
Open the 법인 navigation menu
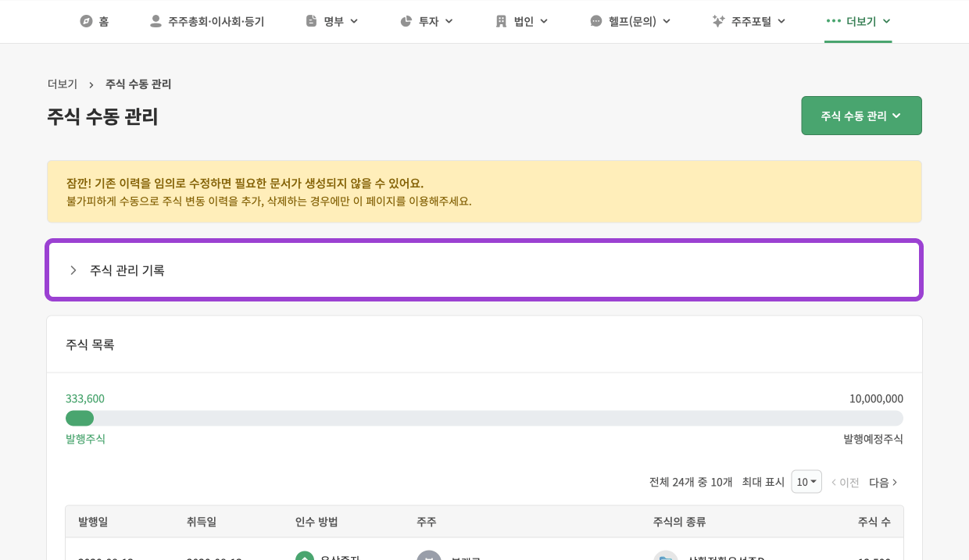click(x=524, y=21)
